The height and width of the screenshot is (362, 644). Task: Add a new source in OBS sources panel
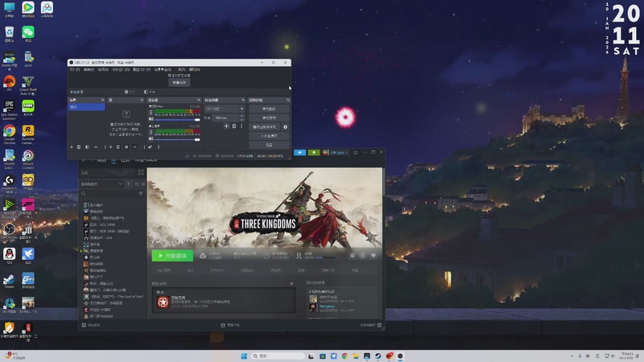(110, 147)
